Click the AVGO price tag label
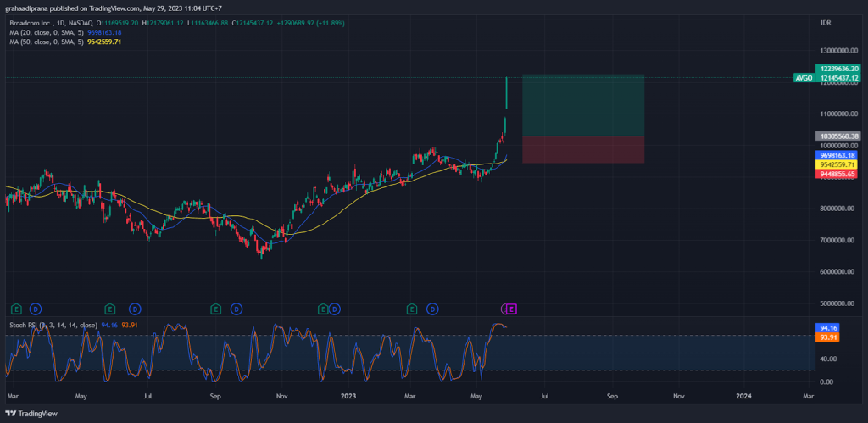 coord(804,78)
